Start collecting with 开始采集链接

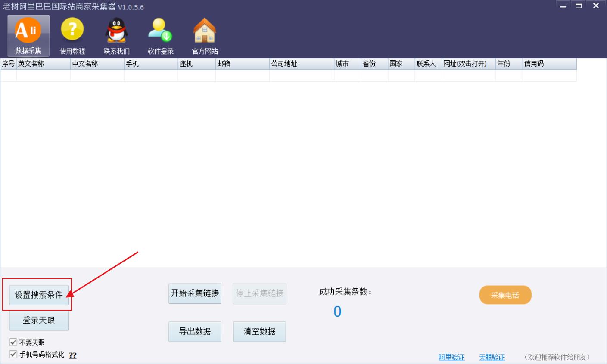[195, 293]
